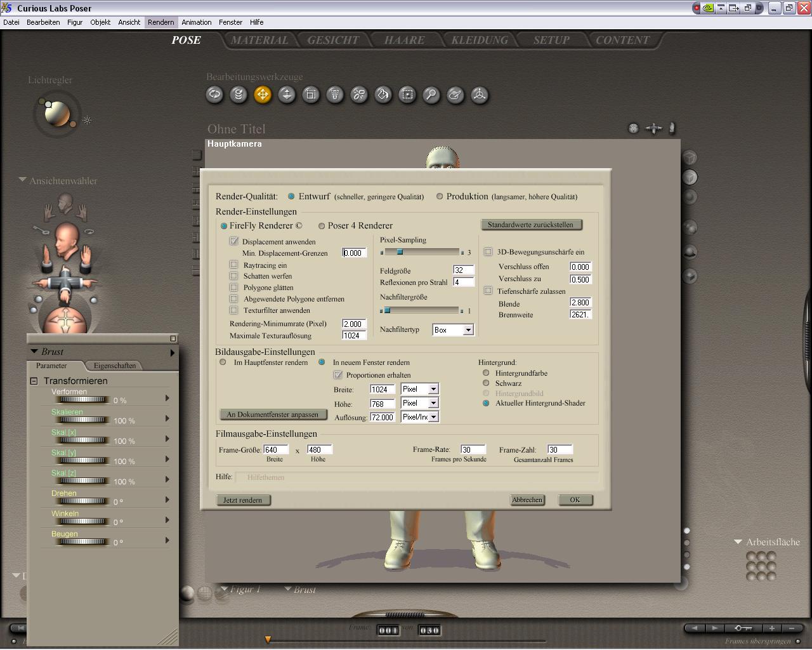The image size is (812, 650).
Task: Switch to the MATERIAL room tab
Action: tap(259, 40)
